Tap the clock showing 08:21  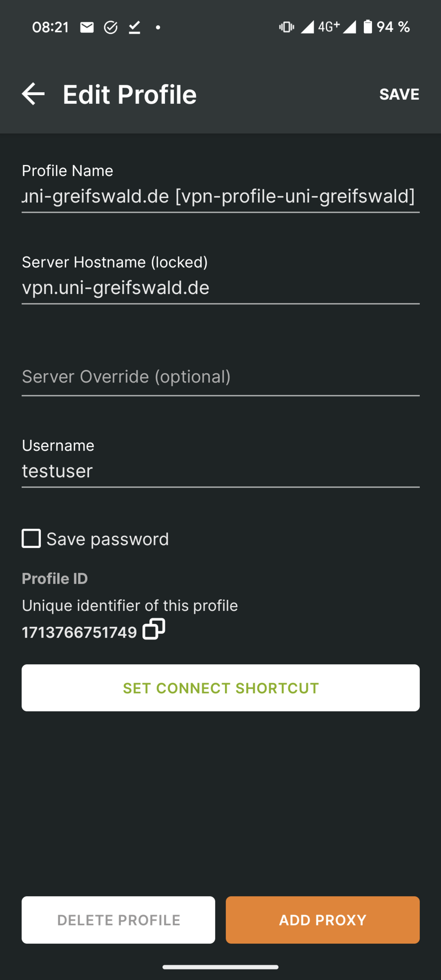tap(50, 28)
